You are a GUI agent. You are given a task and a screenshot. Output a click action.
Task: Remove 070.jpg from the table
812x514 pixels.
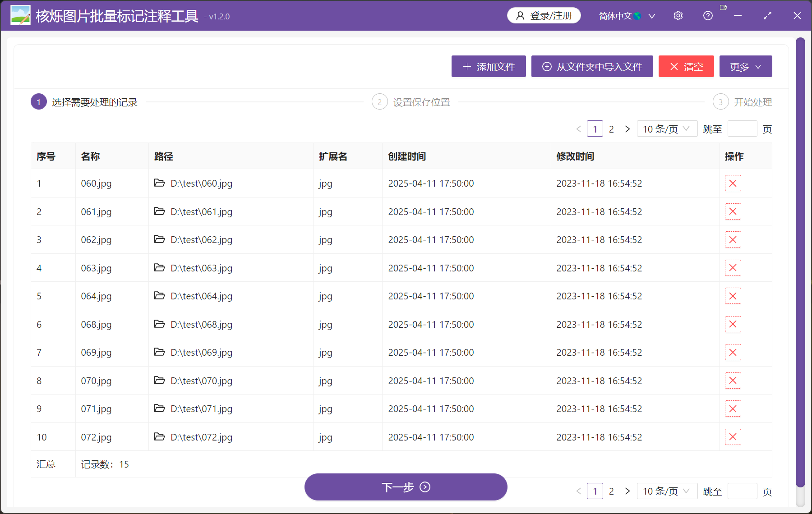733,381
